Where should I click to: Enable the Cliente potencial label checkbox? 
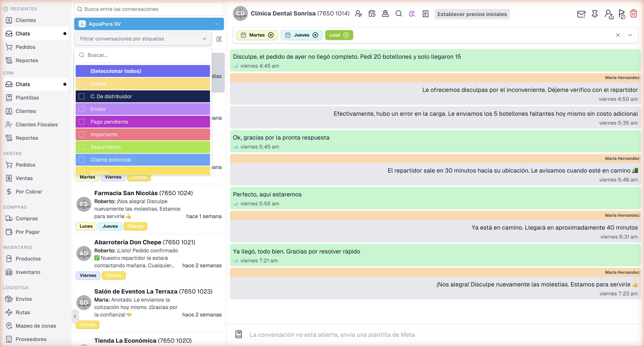(x=81, y=160)
